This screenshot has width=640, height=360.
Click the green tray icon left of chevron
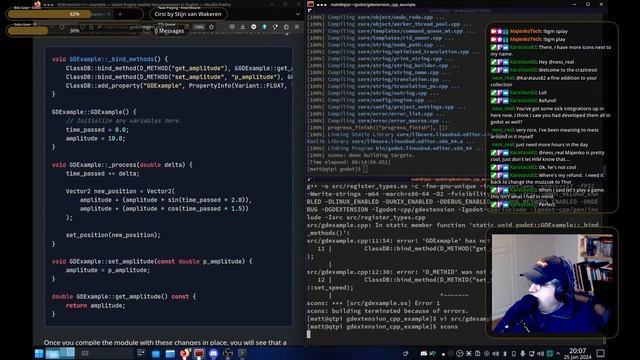pyautogui.click(x=549, y=353)
